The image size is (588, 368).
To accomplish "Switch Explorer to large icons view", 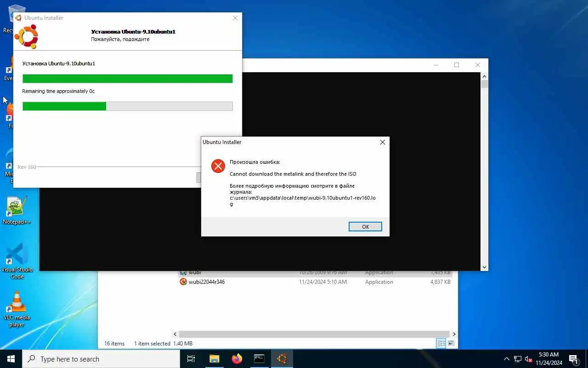I will [x=451, y=343].
